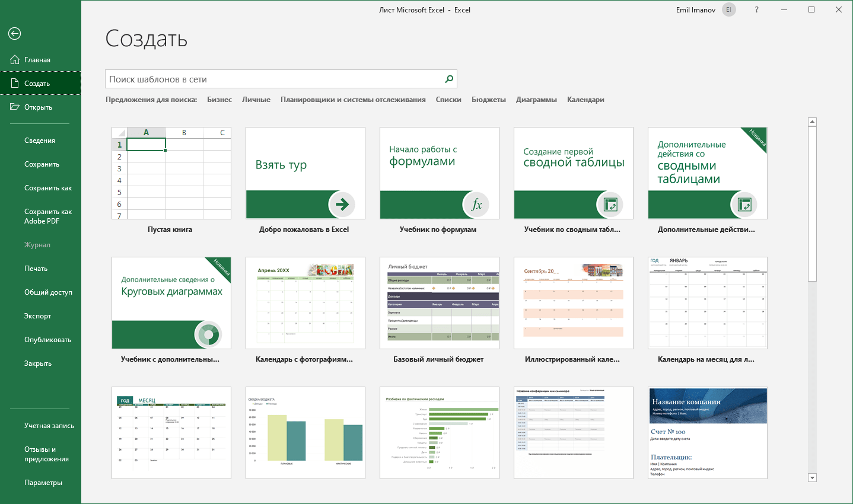Viewport: 853px width, 504px height.
Task: Click the search magnifier icon
Action: tap(449, 79)
